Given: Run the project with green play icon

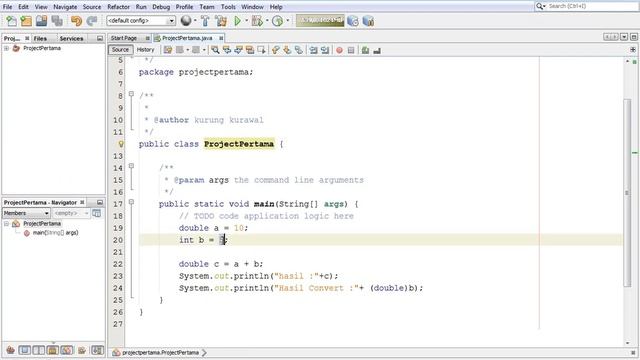Looking at the screenshot, I should click(x=237, y=21).
